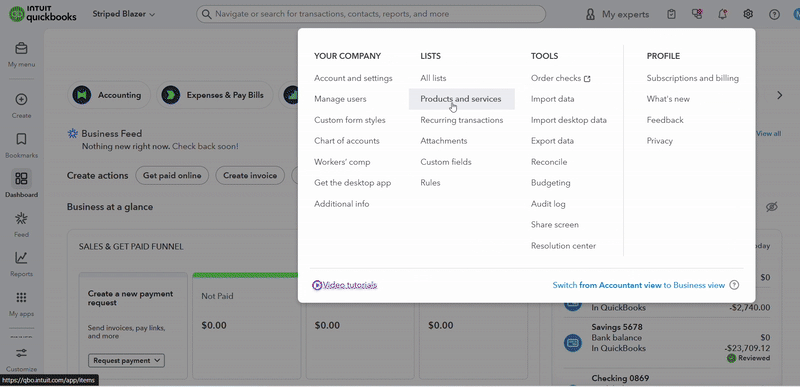Select Get the desktop app
This screenshot has height=387, width=800.
pyautogui.click(x=353, y=183)
